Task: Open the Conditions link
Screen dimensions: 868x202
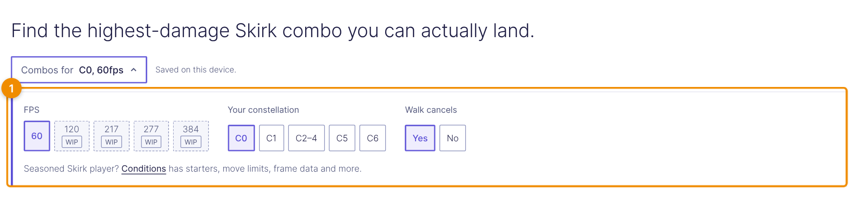Action: (144, 169)
